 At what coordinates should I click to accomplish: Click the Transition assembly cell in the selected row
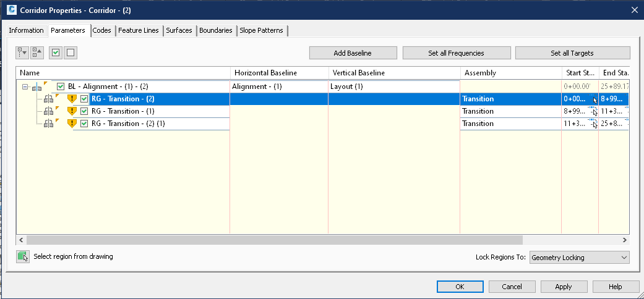(510, 99)
